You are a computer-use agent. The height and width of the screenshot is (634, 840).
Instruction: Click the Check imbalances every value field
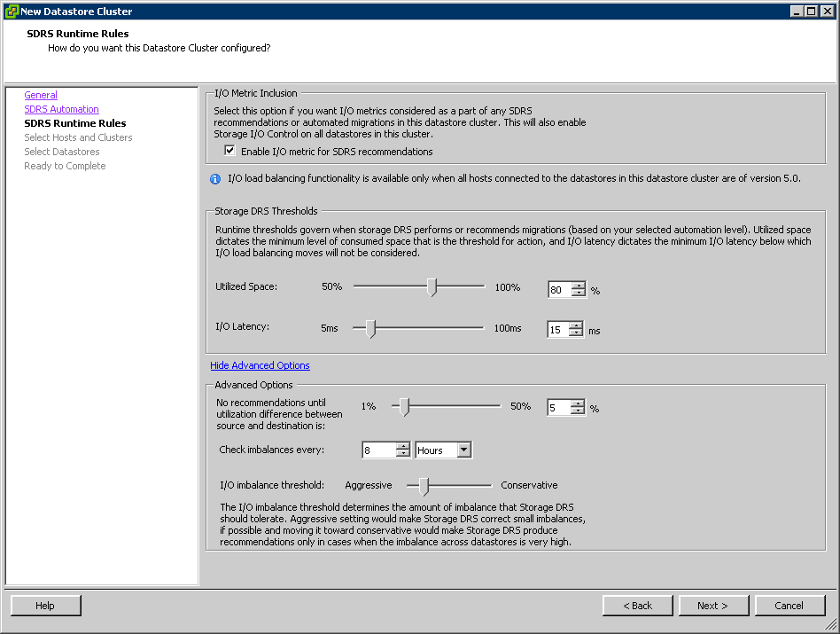click(379, 450)
